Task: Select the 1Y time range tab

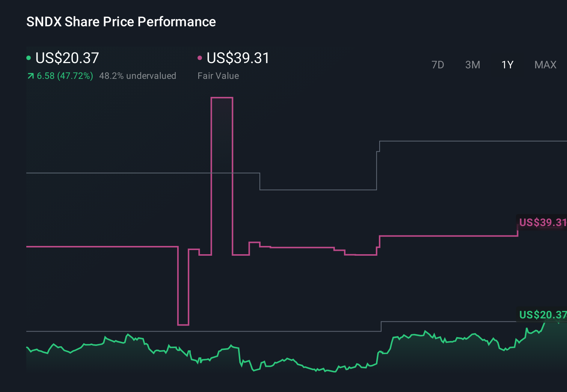Action: click(507, 65)
